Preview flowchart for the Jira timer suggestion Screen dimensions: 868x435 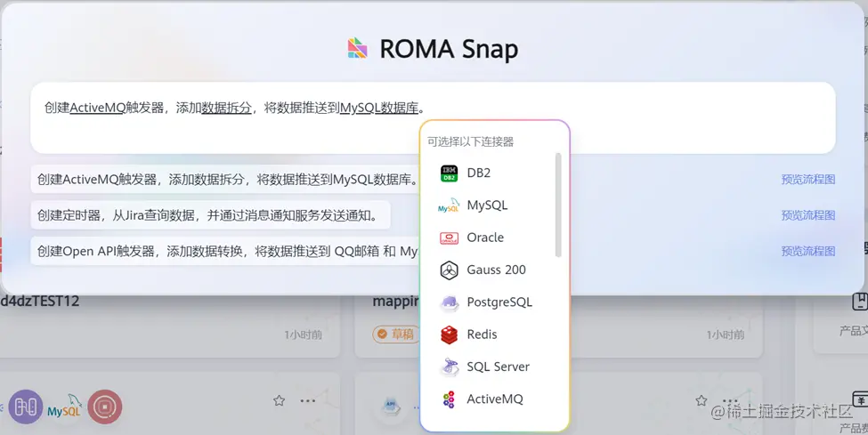807,215
